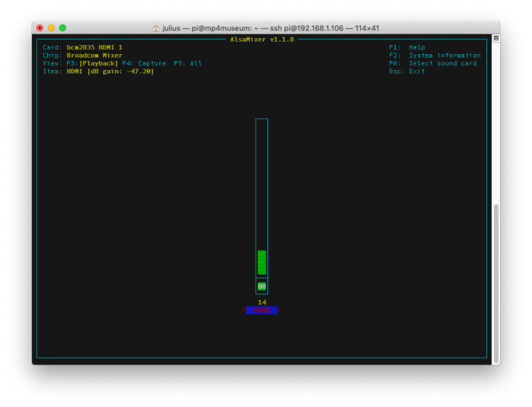Click the left arrow beside HDMI
This screenshot has width=532, height=407.
244,311
